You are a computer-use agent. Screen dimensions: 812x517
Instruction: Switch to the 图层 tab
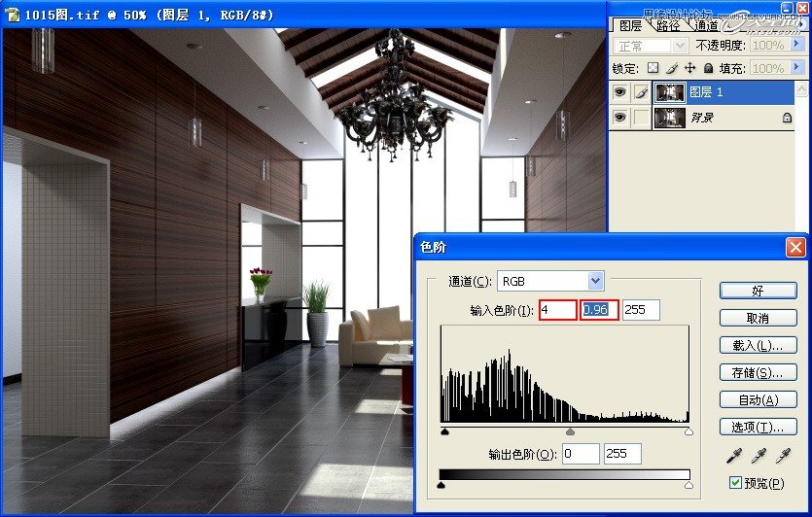coord(630,25)
